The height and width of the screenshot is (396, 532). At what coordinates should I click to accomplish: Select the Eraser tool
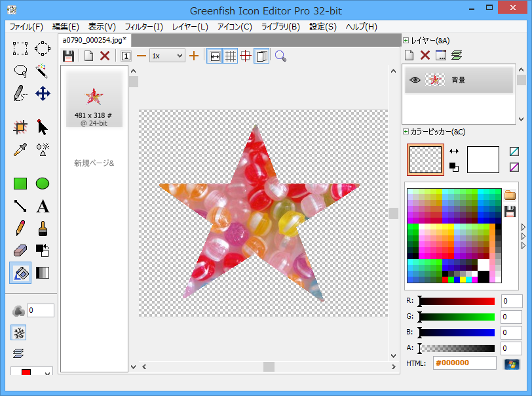[20, 250]
